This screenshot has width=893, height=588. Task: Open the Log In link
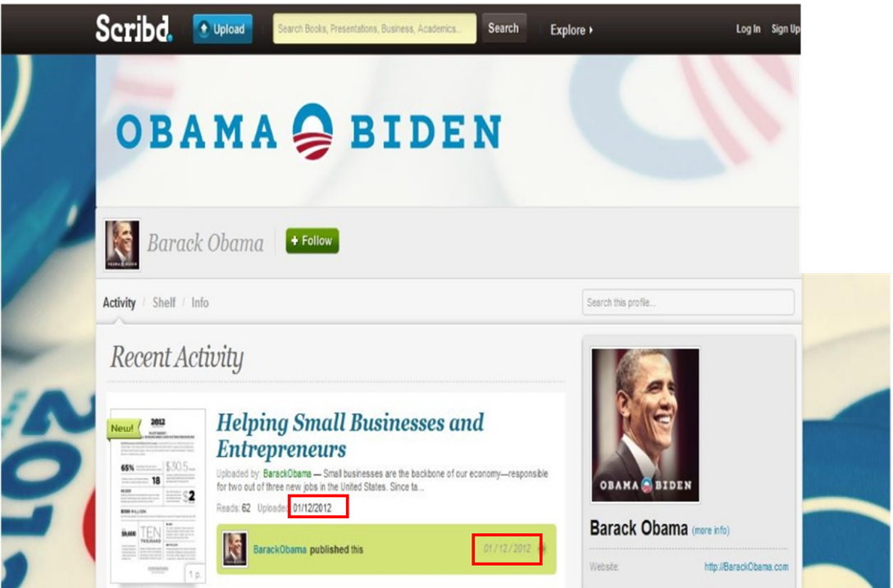pyautogui.click(x=748, y=29)
